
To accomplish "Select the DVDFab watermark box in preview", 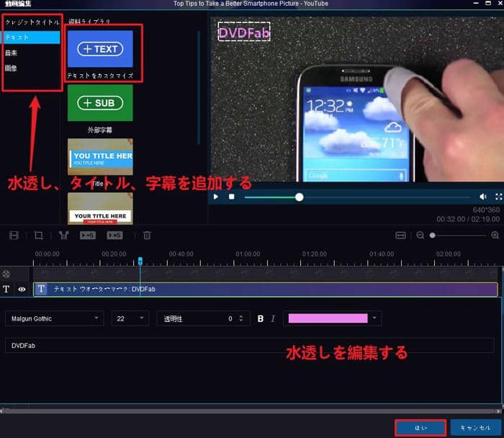I will coord(244,32).
